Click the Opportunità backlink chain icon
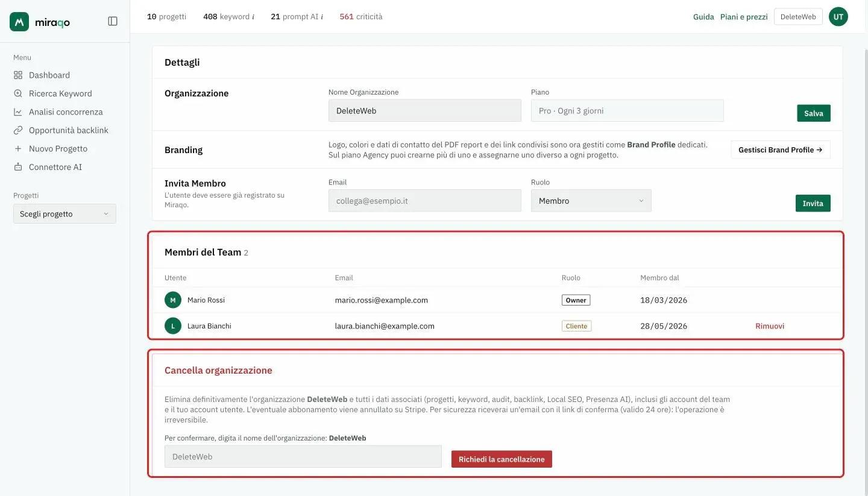Viewport: 868px width, 496px height. (x=18, y=130)
